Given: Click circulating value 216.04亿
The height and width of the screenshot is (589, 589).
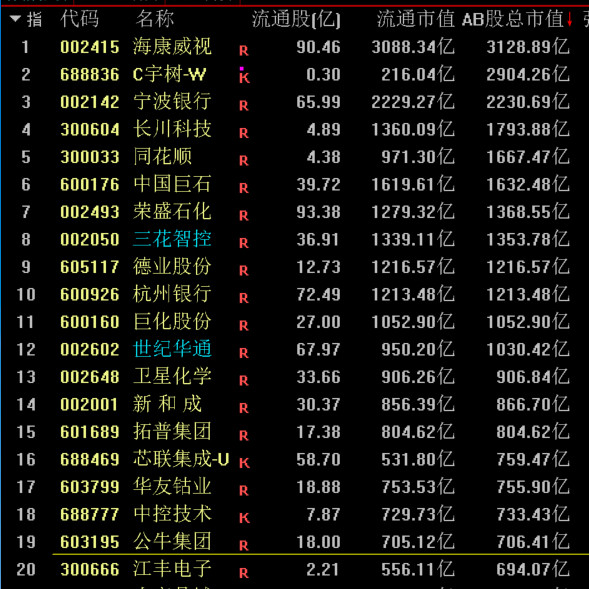Looking at the screenshot, I should 418,74.
